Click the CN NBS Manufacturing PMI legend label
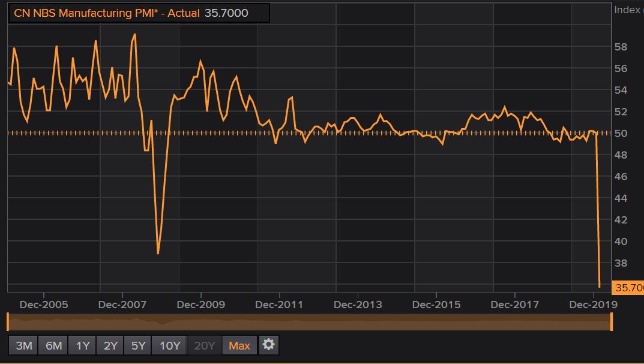This screenshot has width=644, height=364. pos(107,13)
